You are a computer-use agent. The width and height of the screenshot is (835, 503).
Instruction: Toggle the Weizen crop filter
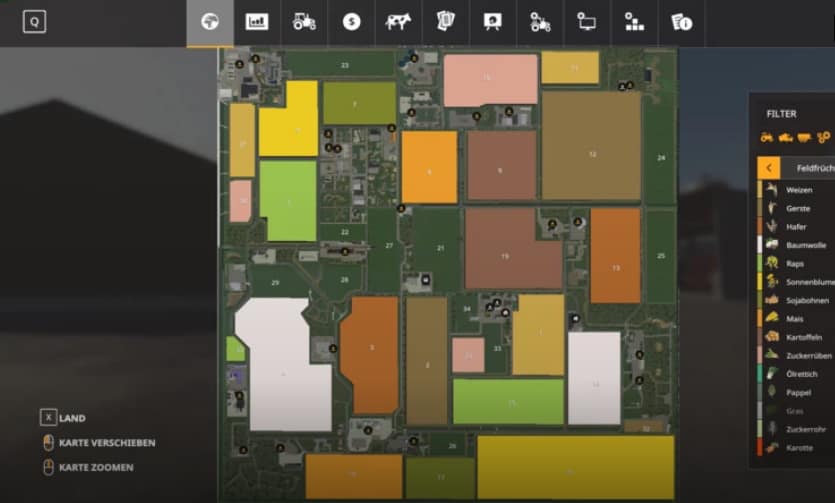[x=797, y=189]
